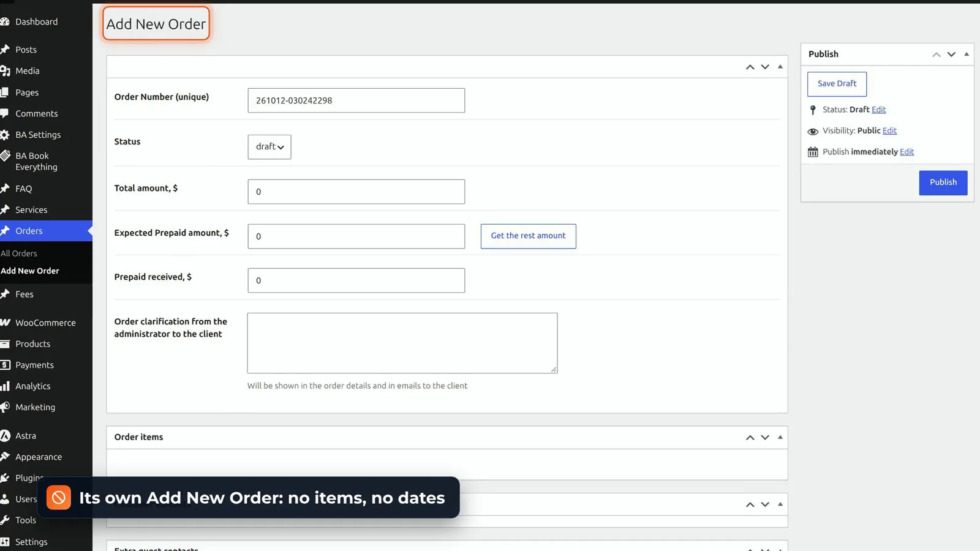This screenshot has height=551, width=980.
Task: Focus the Expected Prepaid amount field
Action: click(356, 236)
